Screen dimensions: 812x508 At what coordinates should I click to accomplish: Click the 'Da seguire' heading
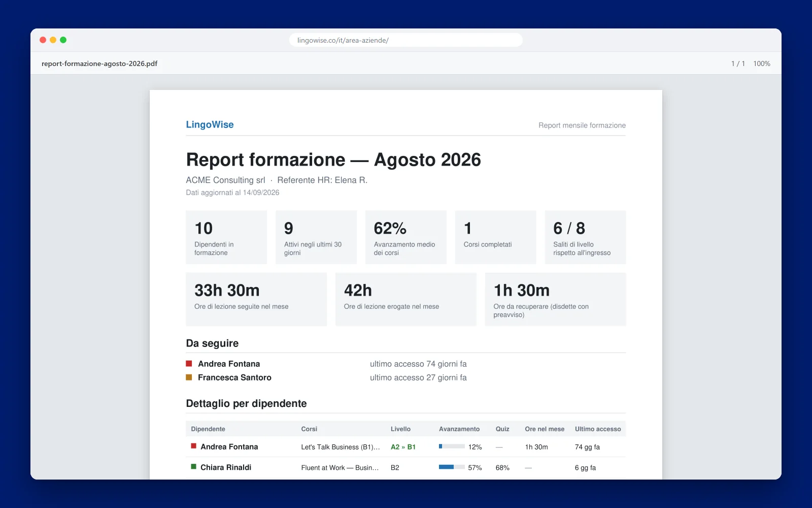(x=212, y=343)
